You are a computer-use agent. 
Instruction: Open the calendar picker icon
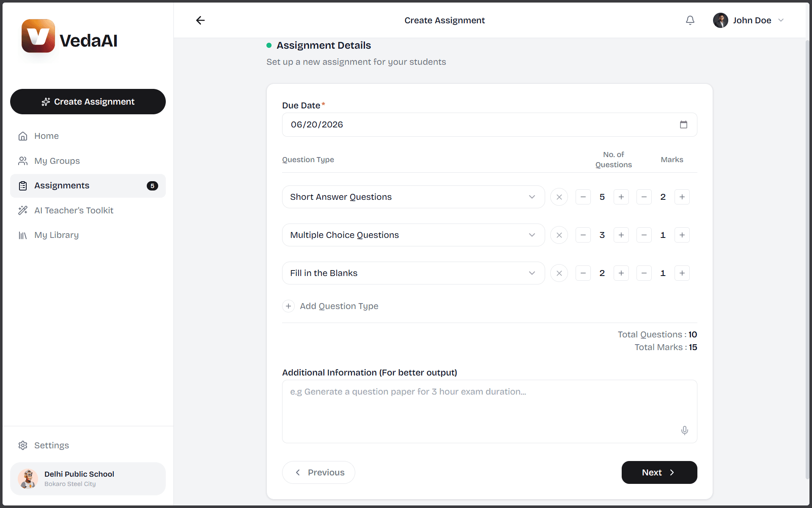point(683,124)
